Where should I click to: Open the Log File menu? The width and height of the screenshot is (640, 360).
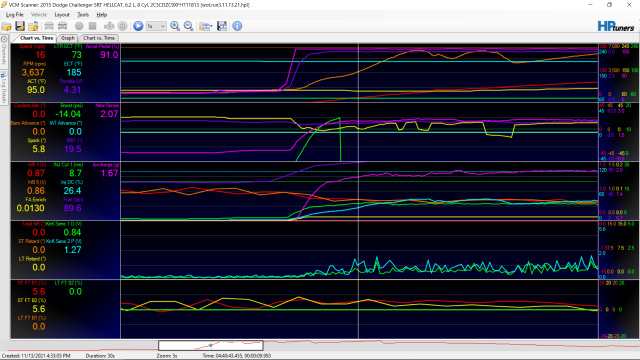[15, 15]
